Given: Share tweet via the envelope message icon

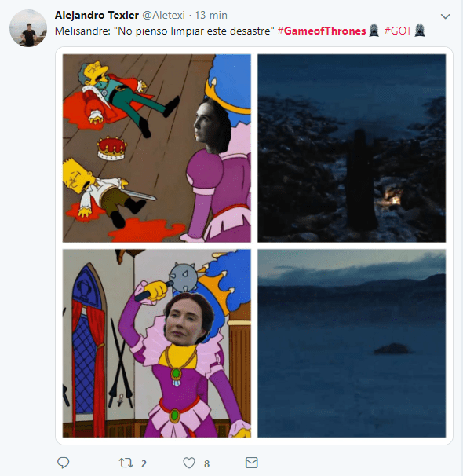Looking at the screenshot, I should point(251,463).
